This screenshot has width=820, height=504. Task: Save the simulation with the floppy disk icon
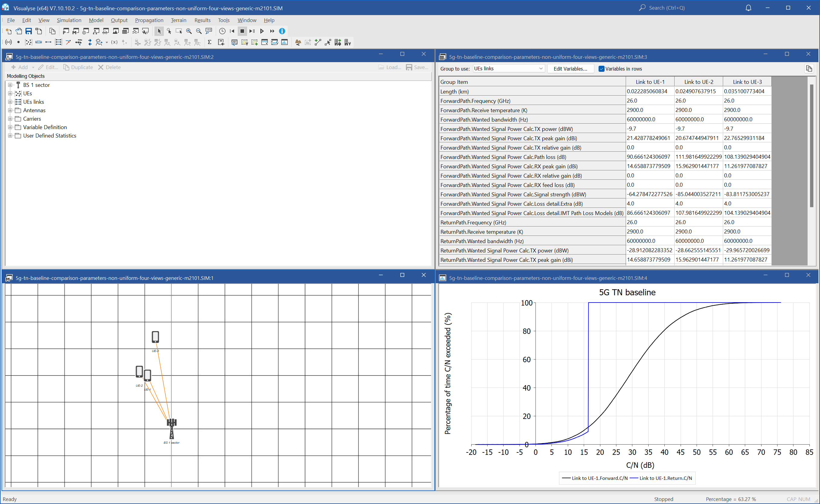(29, 31)
